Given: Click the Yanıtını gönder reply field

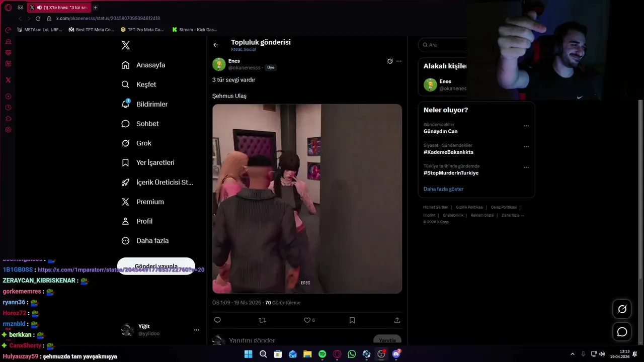Looking at the screenshot, I should [252, 340].
